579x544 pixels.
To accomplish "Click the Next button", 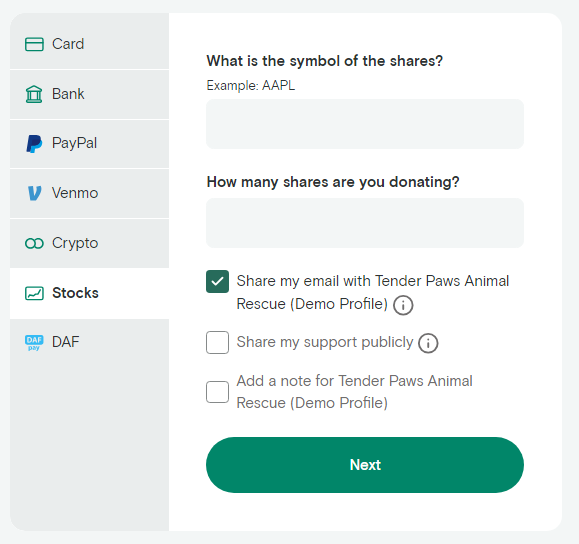I will pos(365,465).
